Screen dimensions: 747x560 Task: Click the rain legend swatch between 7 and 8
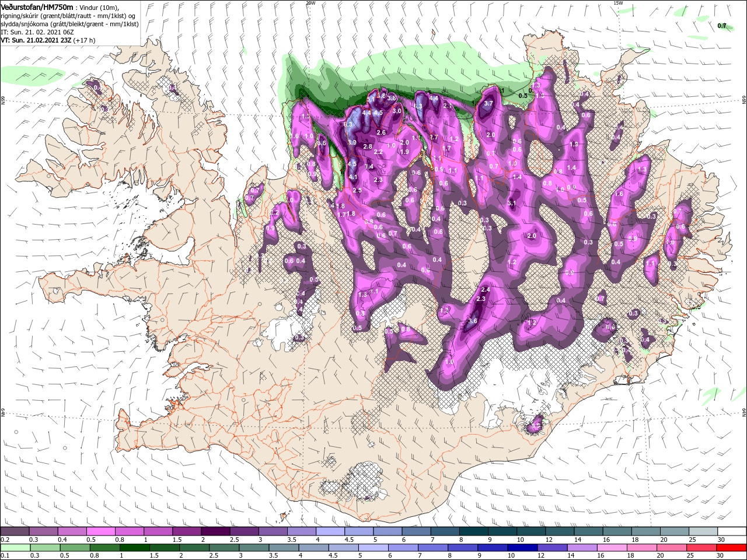pyautogui.click(x=434, y=548)
